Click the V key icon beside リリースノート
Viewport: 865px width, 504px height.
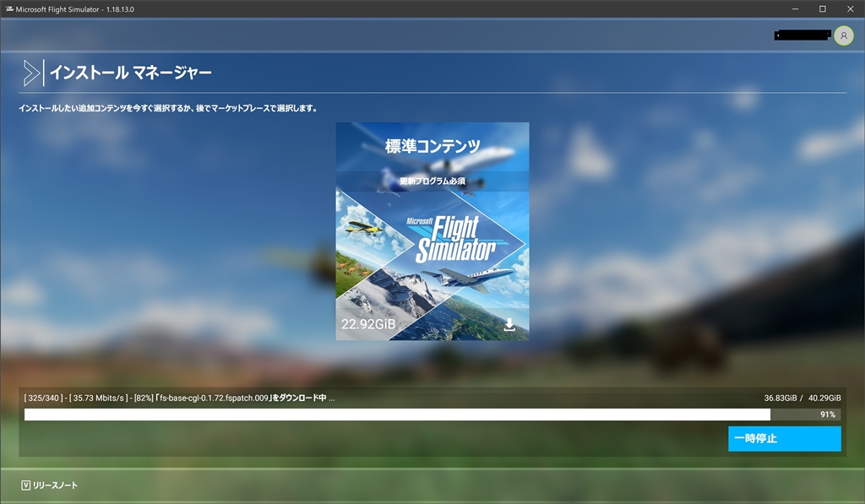pos(25,485)
